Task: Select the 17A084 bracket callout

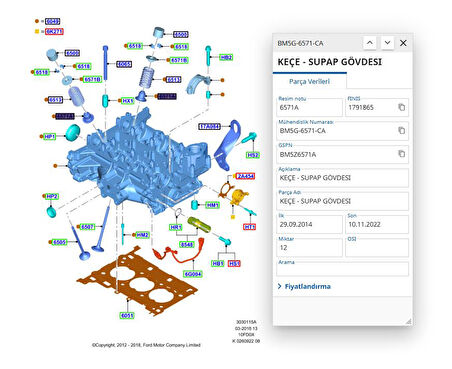Action: click(x=210, y=126)
